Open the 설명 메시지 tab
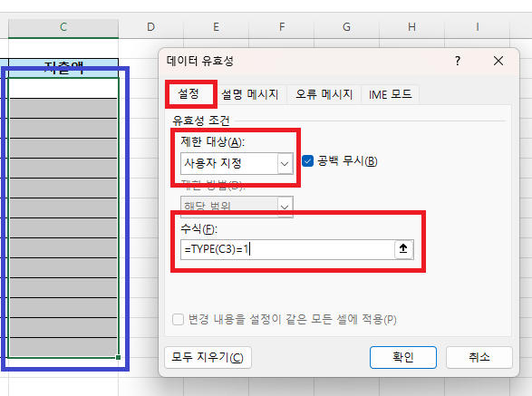Screen dimensions: 532x396 [250, 94]
